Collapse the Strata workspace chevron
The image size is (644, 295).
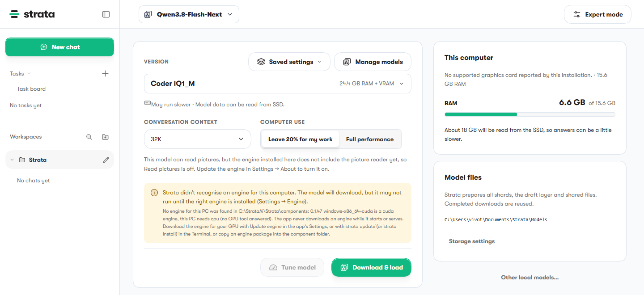[12, 160]
